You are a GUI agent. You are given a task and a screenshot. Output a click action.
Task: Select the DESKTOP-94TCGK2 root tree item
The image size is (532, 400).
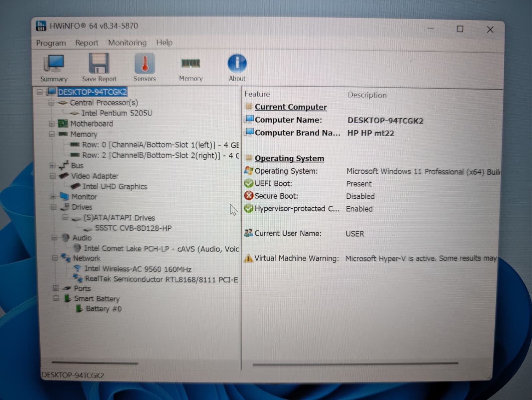pyautogui.click(x=92, y=92)
